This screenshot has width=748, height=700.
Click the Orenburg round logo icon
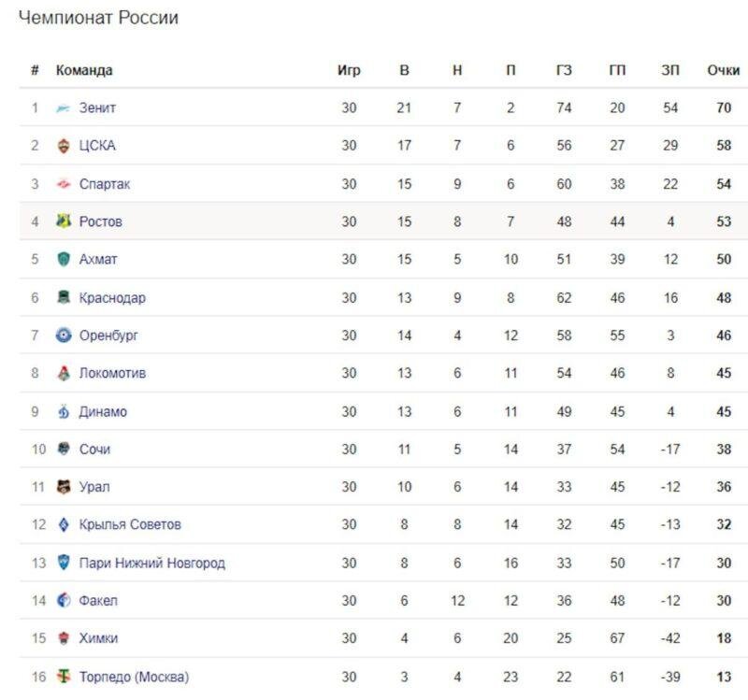pos(64,336)
